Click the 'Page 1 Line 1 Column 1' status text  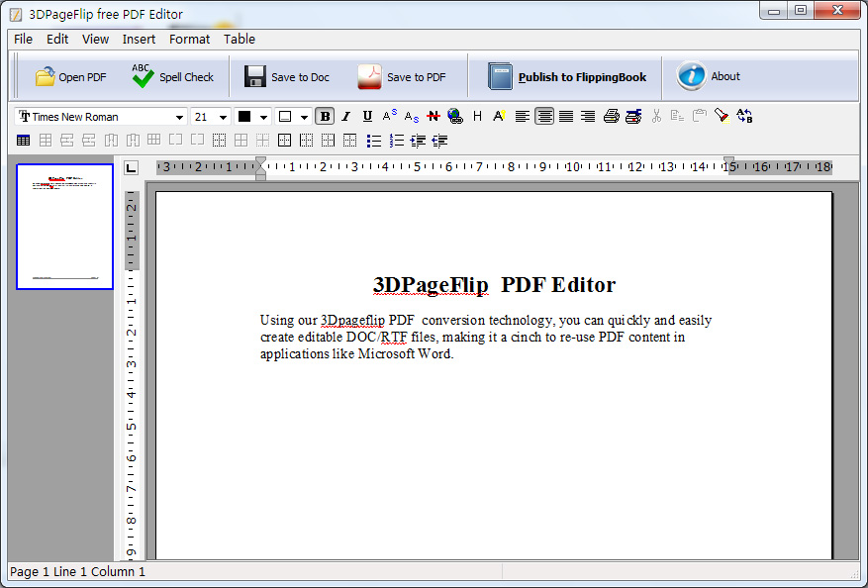tap(77, 572)
